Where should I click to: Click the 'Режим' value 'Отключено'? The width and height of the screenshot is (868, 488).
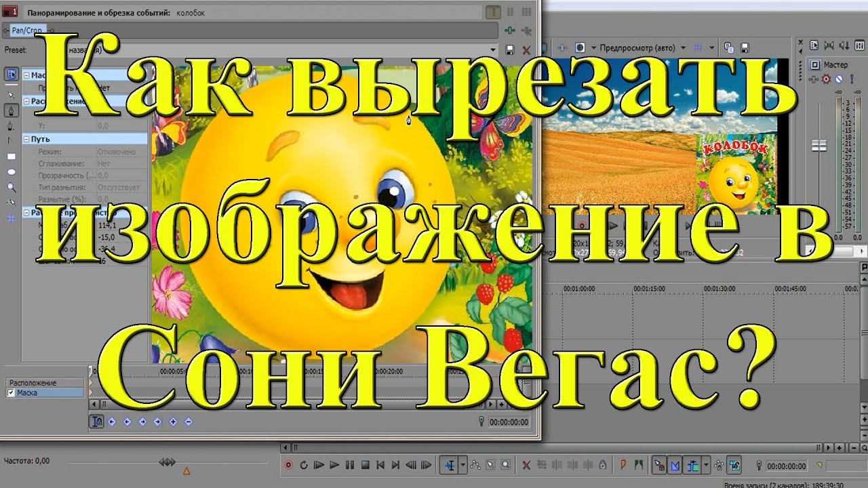117,152
